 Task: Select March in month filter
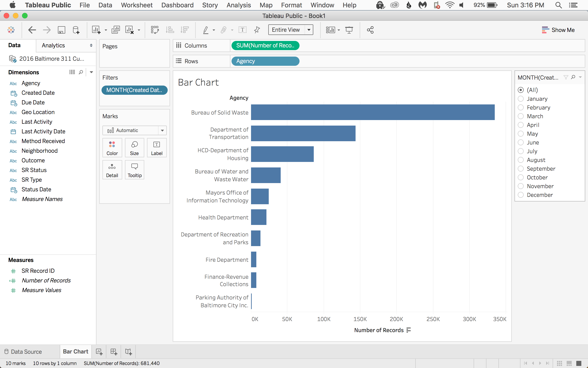coord(520,116)
